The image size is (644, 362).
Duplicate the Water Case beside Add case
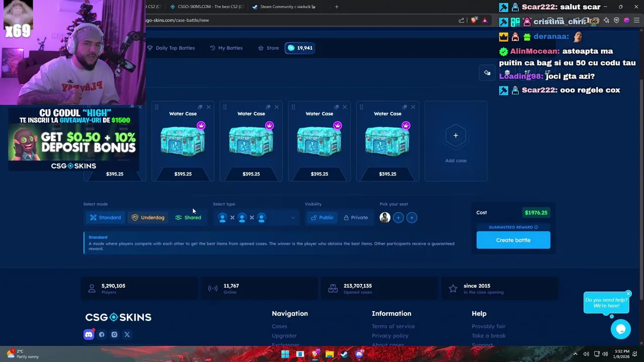[405, 107]
